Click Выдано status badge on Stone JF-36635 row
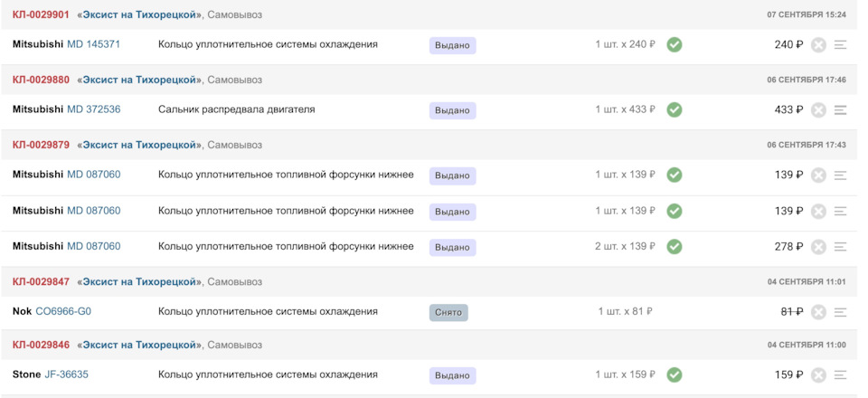 pos(452,375)
